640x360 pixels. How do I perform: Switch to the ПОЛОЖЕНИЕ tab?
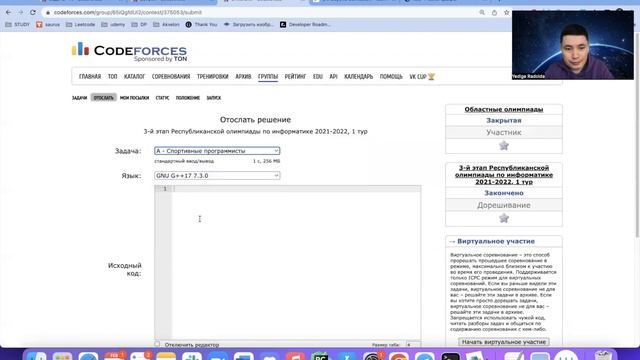[x=188, y=98]
